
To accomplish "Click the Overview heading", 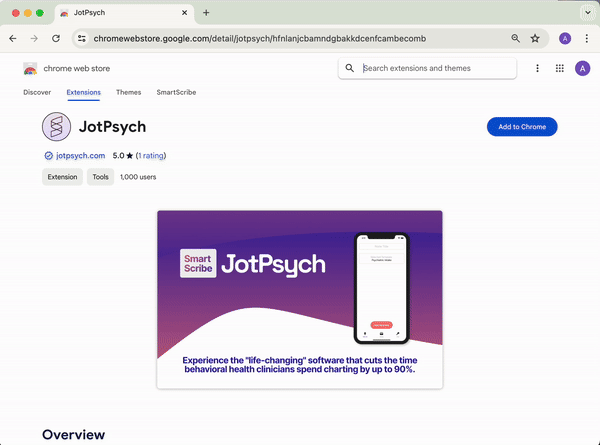I will (73, 435).
